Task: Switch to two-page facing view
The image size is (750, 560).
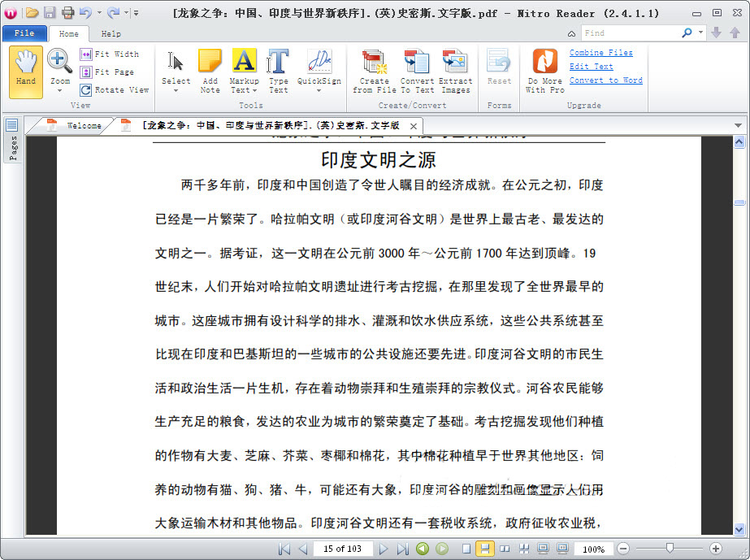Action: (x=505, y=549)
